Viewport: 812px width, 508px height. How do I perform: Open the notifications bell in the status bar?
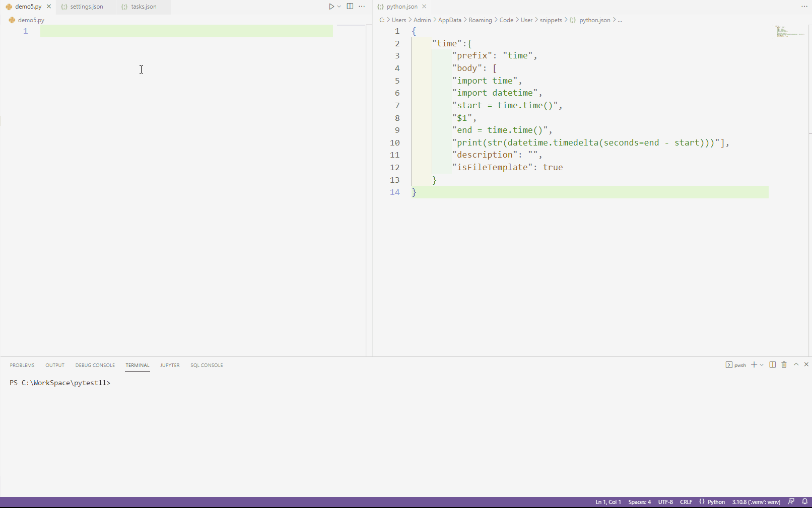pyautogui.click(x=805, y=501)
